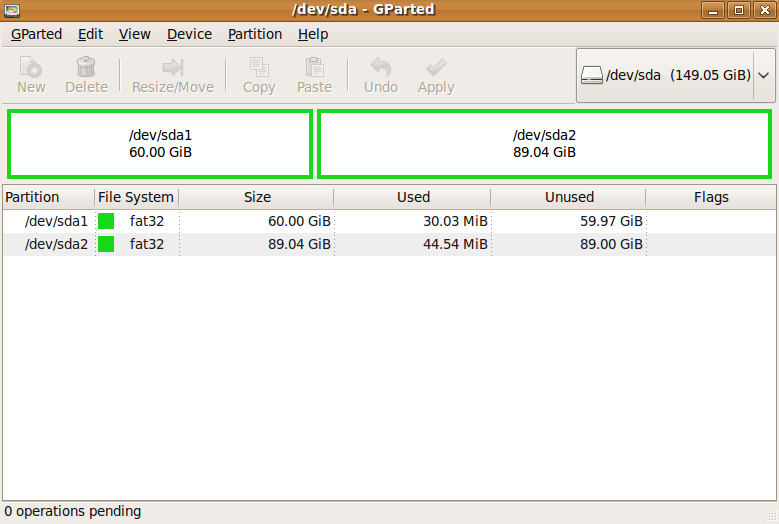Image resolution: width=779 pixels, height=524 pixels.
Task: Close the GParted window
Action: click(x=765, y=10)
